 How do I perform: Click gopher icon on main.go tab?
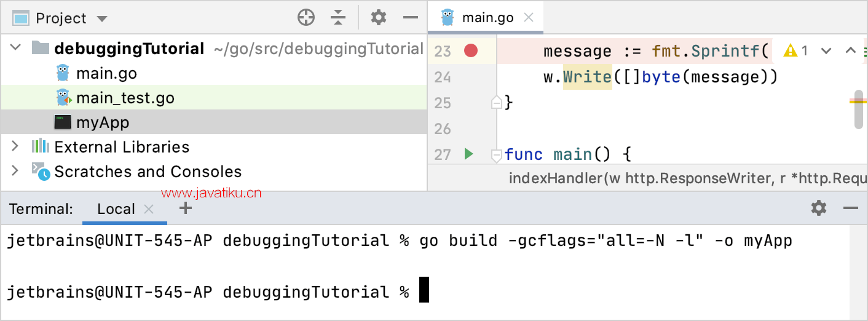tap(448, 17)
